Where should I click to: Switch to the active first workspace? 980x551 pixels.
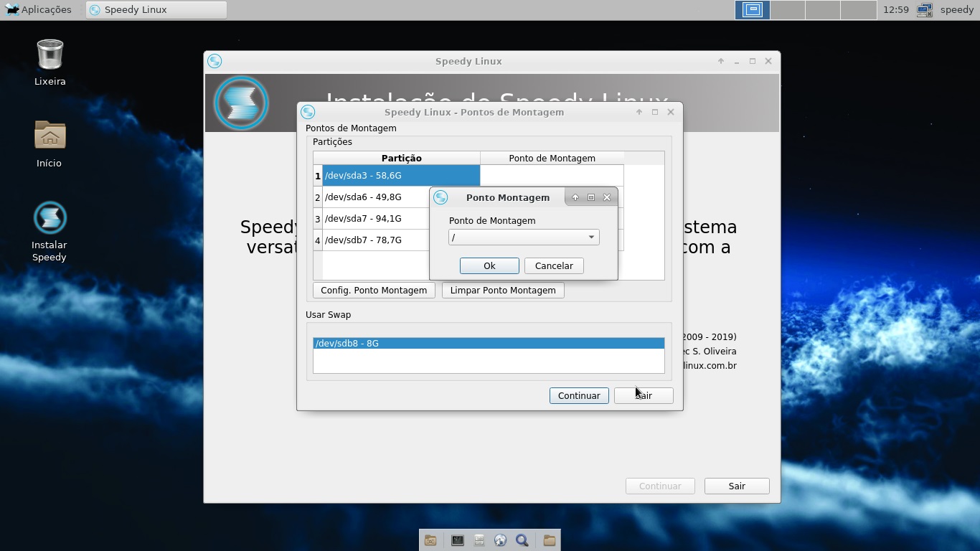point(753,10)
